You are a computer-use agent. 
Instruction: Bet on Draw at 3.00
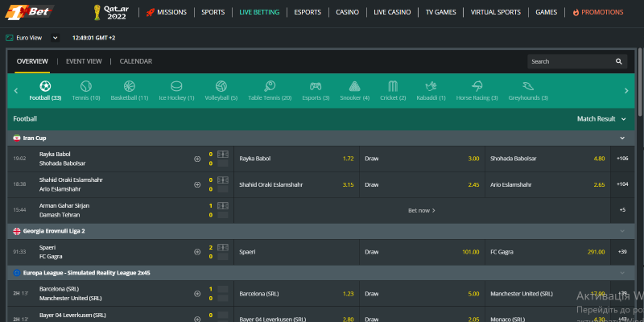(422, 159)
